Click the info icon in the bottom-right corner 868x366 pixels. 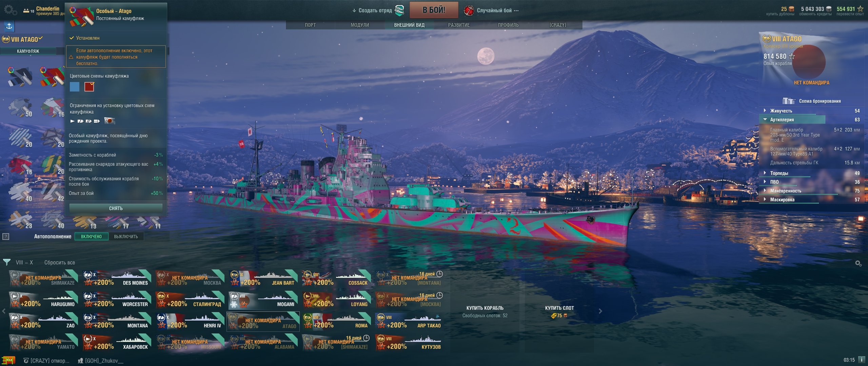(x=861, y=360)
